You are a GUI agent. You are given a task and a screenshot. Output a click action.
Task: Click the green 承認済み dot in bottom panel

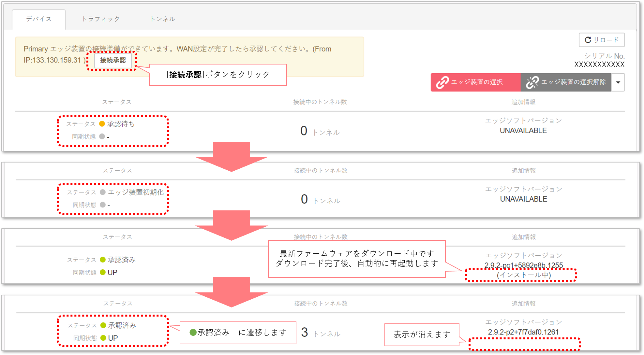tap(103, 325)
